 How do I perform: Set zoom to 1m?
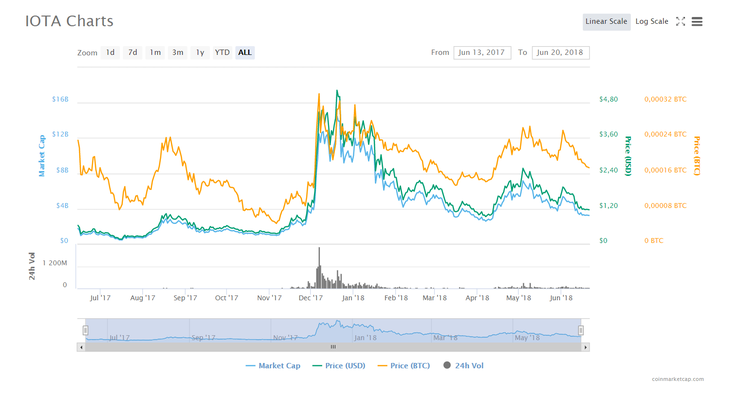tap(155, 53)
